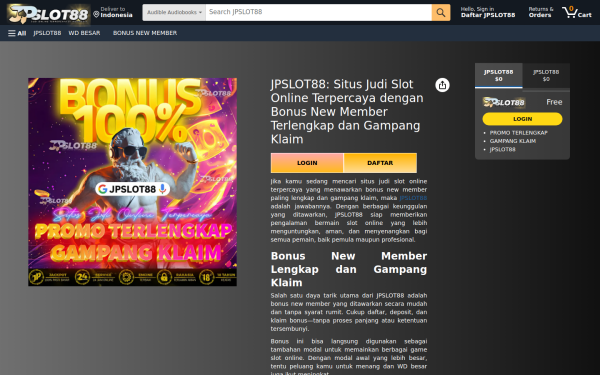The image size is (600, 375).
Task: Switch to the second JPSLOT88 $0 tab
Action: (546, 75)
